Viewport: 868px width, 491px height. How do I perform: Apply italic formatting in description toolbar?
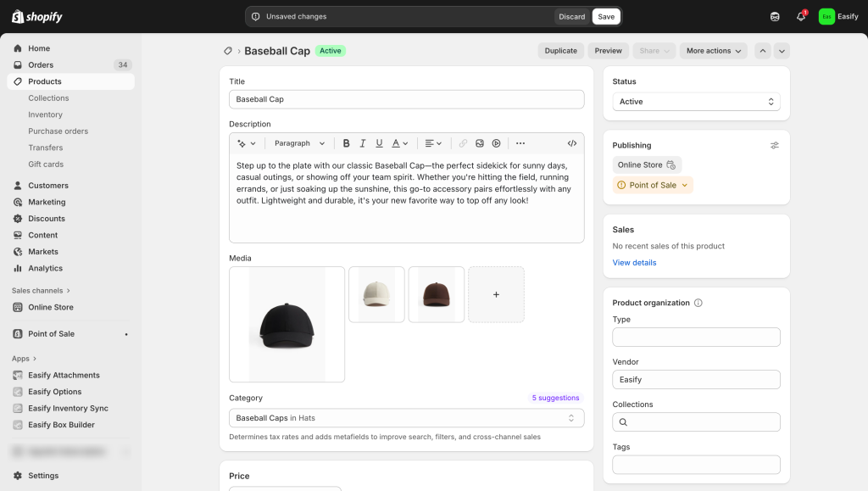(363, 143)
